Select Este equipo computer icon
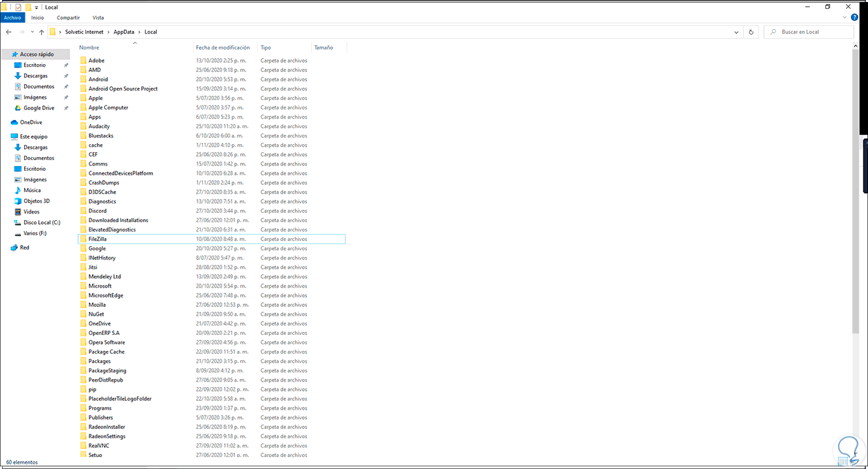The image size is (868, 469). point(14,136)
